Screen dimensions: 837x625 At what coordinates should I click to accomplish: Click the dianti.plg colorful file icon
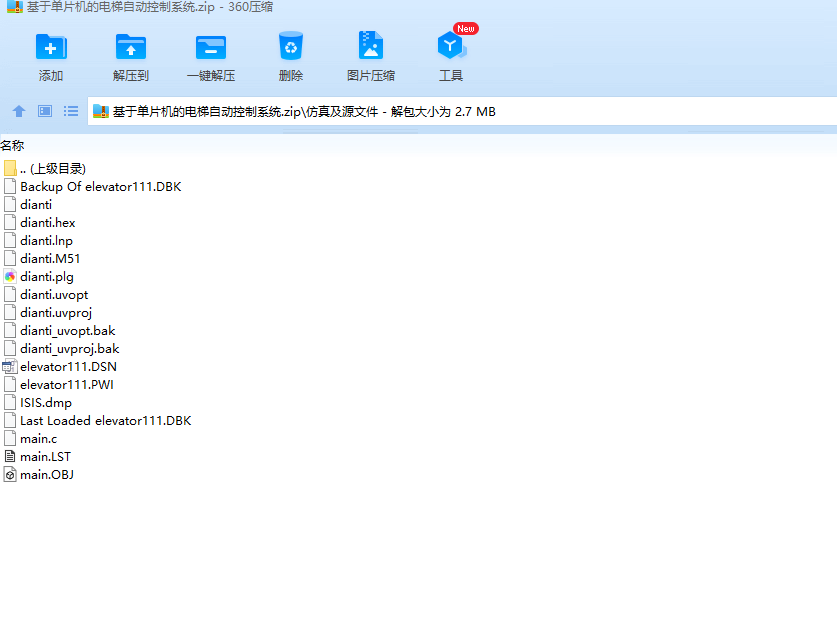click(x=10, y=276)
